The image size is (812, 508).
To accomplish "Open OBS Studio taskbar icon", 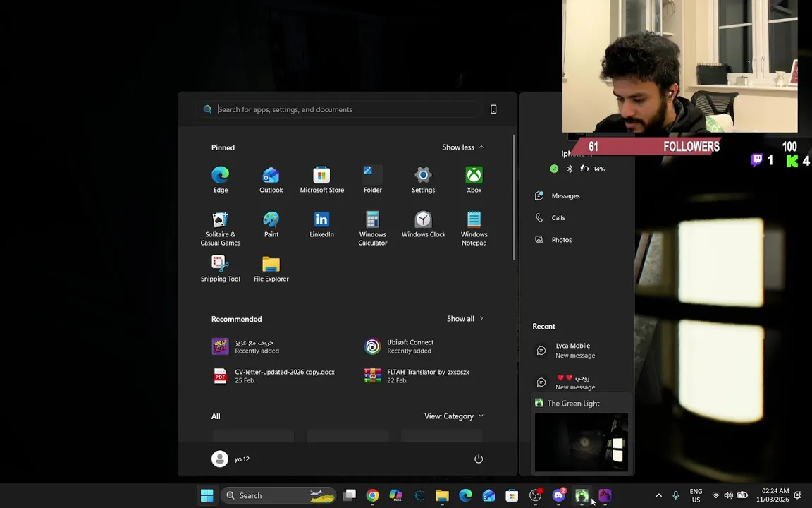I will [x=536, y=495].
